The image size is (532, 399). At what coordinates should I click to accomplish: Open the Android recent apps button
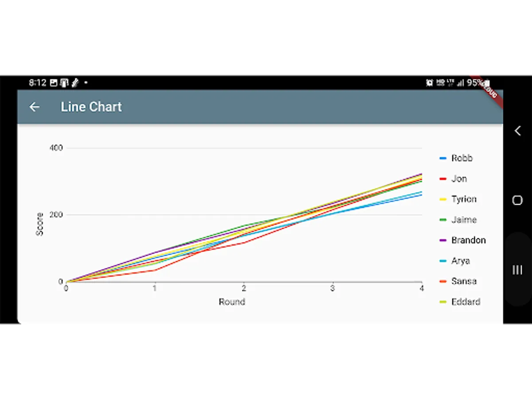coord(517,270)
